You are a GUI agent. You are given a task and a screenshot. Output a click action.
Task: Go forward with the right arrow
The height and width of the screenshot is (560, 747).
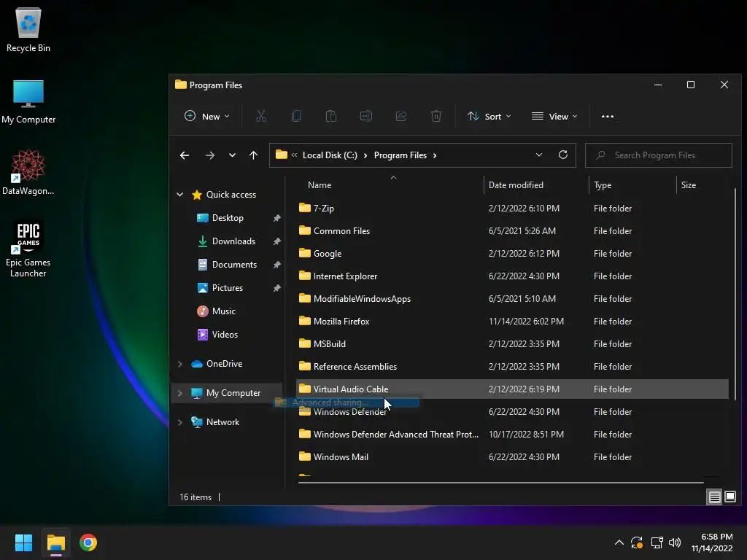coord(209,155)
